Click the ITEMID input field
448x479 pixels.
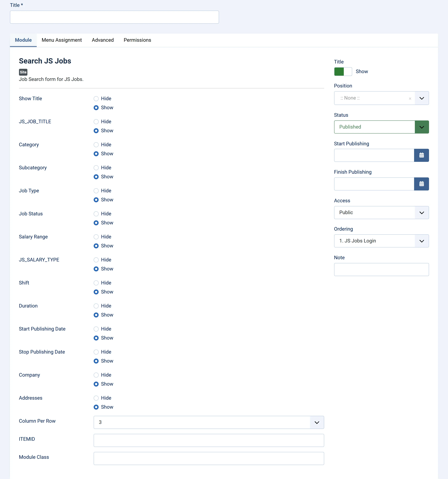[209, 440]
